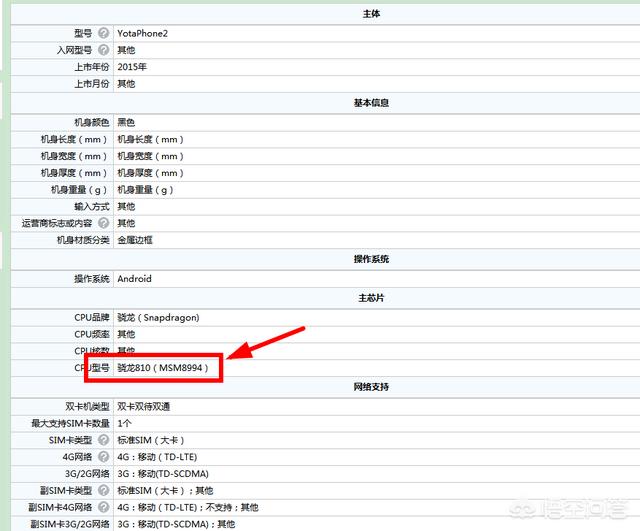Click the 主体 section header
The image size is (640, 531).
(x=370, y=14)
